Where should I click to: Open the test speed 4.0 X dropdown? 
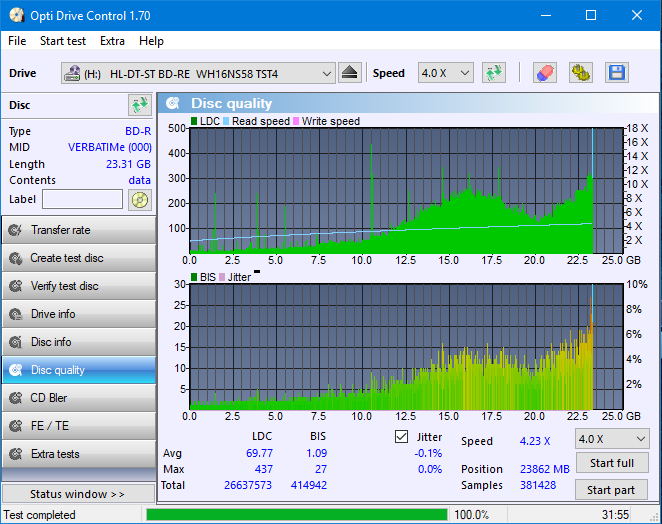(612, 439)
